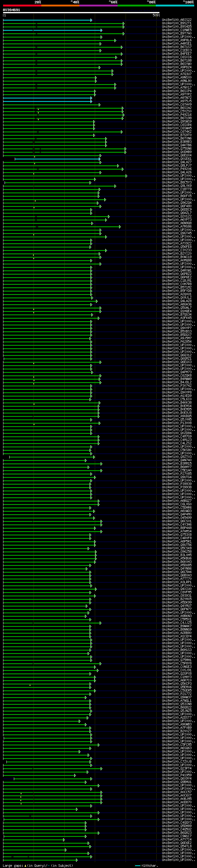This screenshot has width=197, height=868.
Task: Select the query label AV394691
Action: pyautogui.click(x=11, y=10)
